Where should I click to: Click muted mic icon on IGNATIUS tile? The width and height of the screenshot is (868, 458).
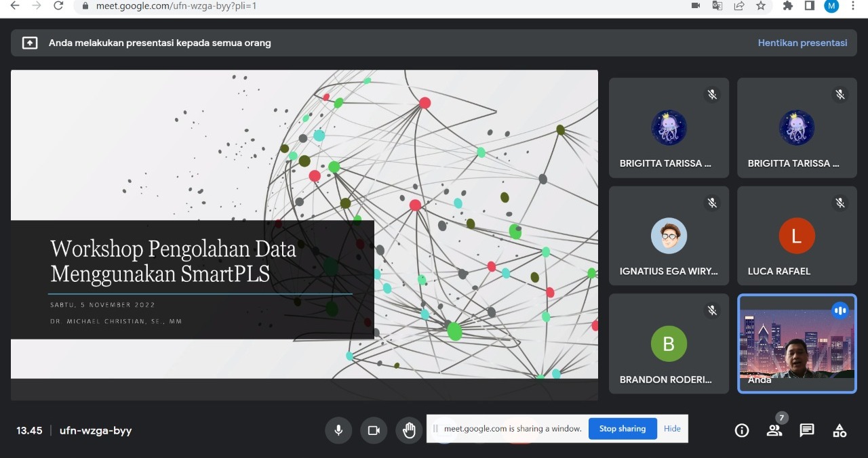click(712, 203)
